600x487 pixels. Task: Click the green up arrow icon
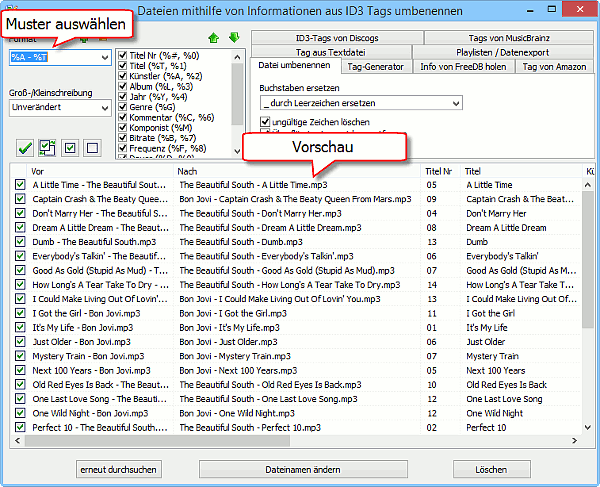214,39
